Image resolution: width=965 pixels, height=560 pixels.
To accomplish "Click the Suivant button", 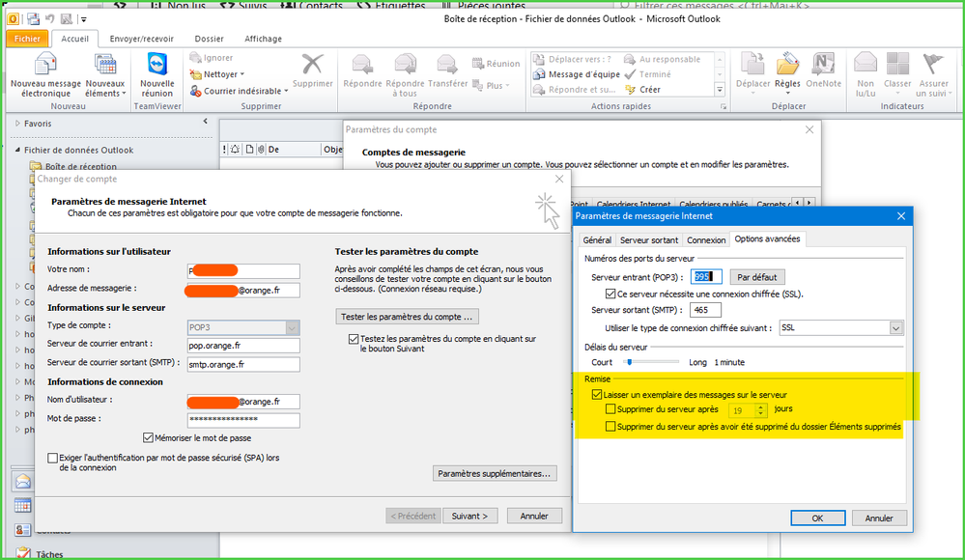I will click(469, 516).
